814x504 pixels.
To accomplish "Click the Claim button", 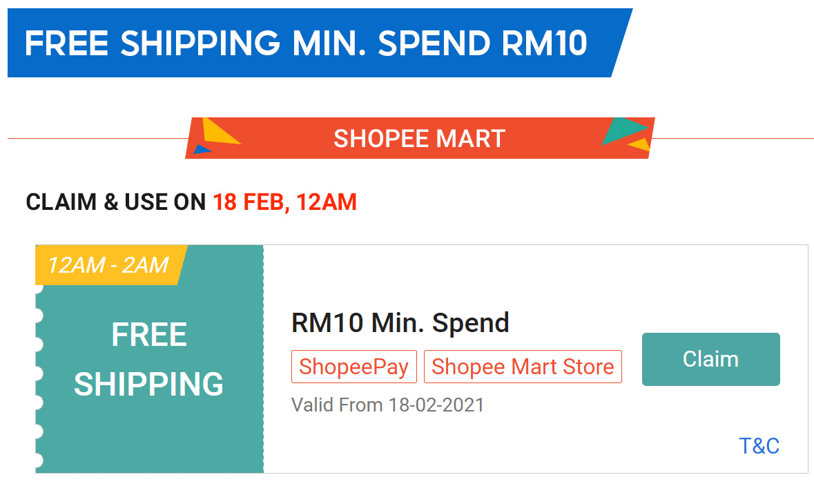I will [x=710, y=359].
